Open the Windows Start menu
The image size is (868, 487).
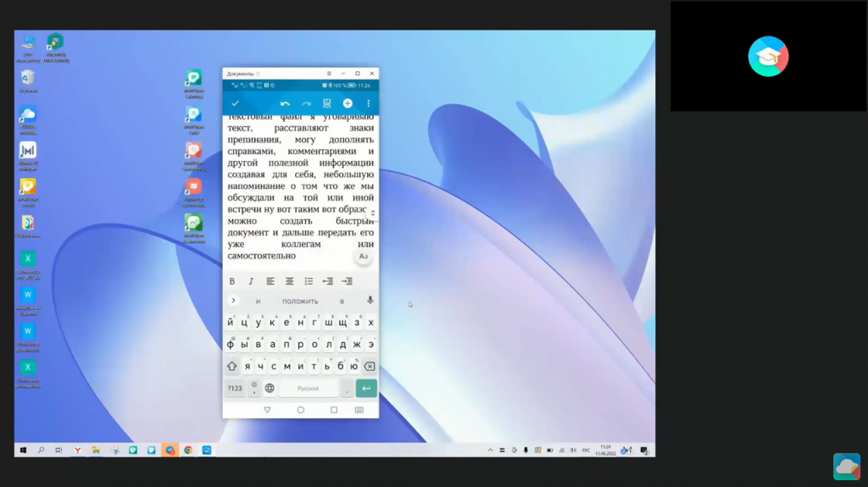coord(23,451)
